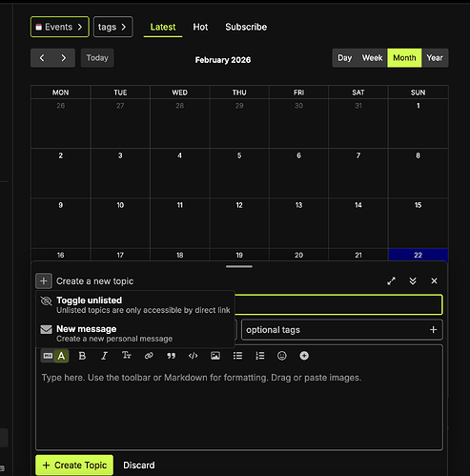Click the February 2026 month title

click(223, 60)
